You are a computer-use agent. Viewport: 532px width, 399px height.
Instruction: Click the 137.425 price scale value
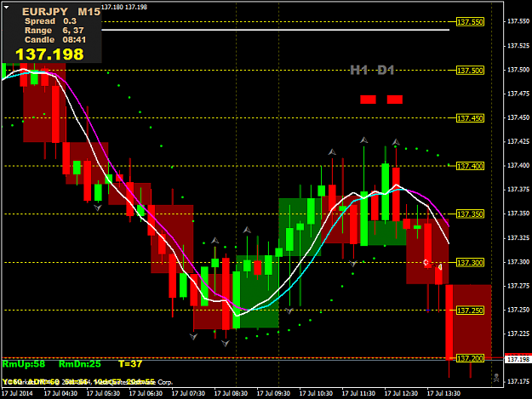point(518,141)
